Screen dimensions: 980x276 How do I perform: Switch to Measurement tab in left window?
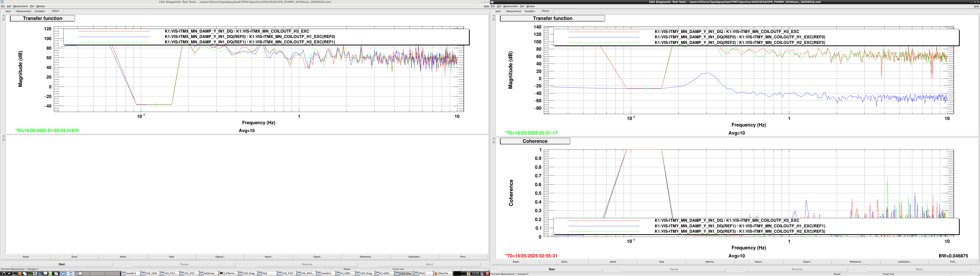point(24,11)
